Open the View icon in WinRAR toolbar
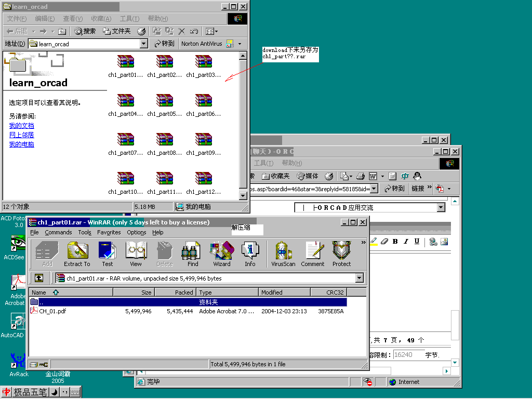The height and width of the screenshot is (399, 532). (x=136, y=254)
